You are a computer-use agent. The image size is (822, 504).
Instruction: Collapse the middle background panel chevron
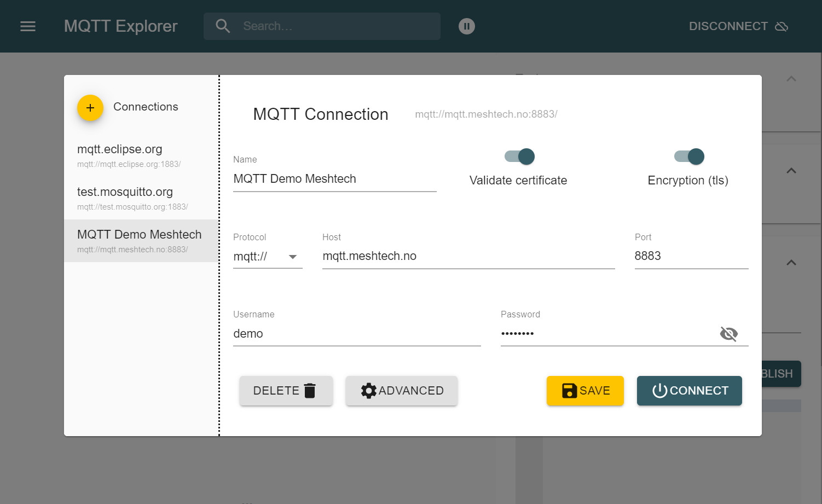coord(791,171)
